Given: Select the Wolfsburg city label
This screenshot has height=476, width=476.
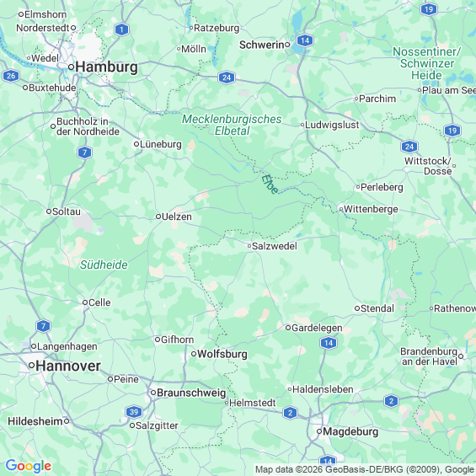Looking at the screenshot, I should point(222,354).
